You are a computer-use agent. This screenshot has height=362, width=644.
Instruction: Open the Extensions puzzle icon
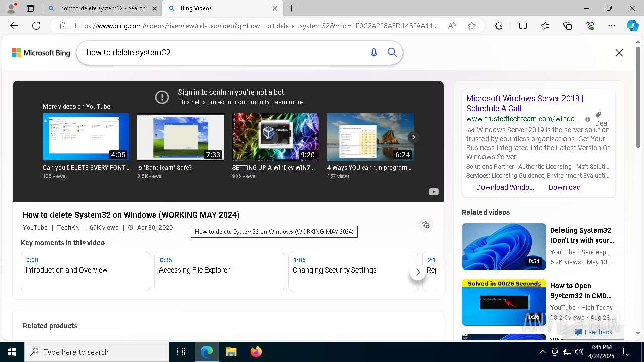point(499,26)
